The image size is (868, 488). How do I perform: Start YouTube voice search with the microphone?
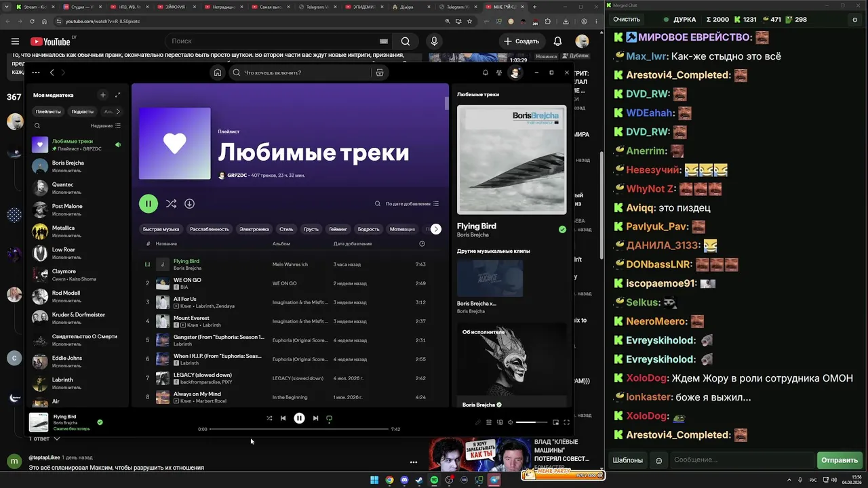[435, 41]
